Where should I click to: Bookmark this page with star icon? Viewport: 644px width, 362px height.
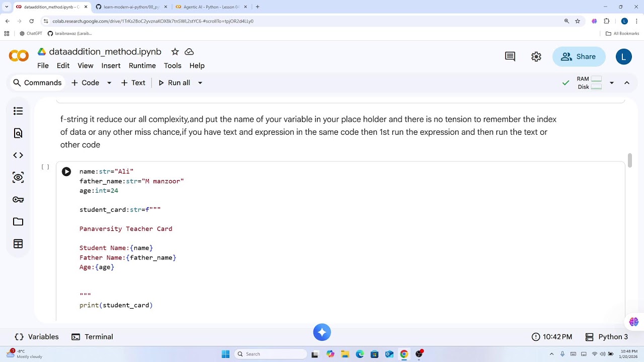coord(578,21)
